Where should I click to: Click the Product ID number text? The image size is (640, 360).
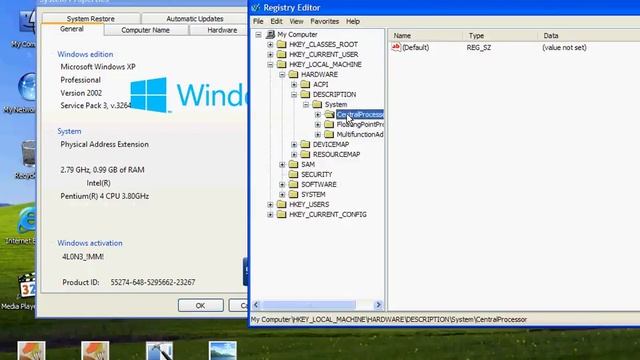[153, 282]
